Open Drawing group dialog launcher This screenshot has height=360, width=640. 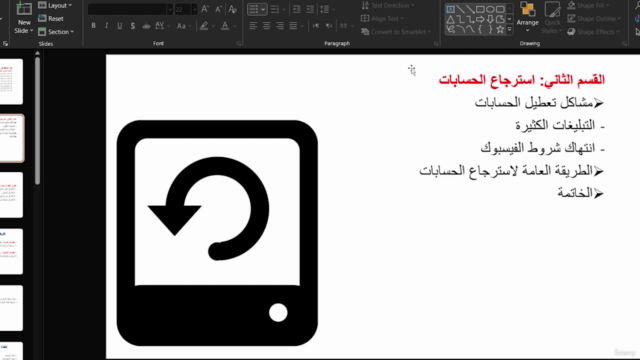[624, 43]
